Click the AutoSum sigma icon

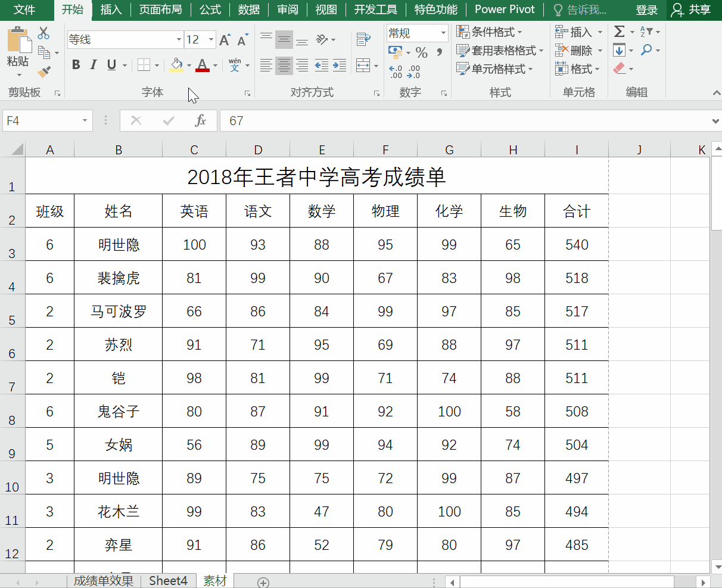620,32
